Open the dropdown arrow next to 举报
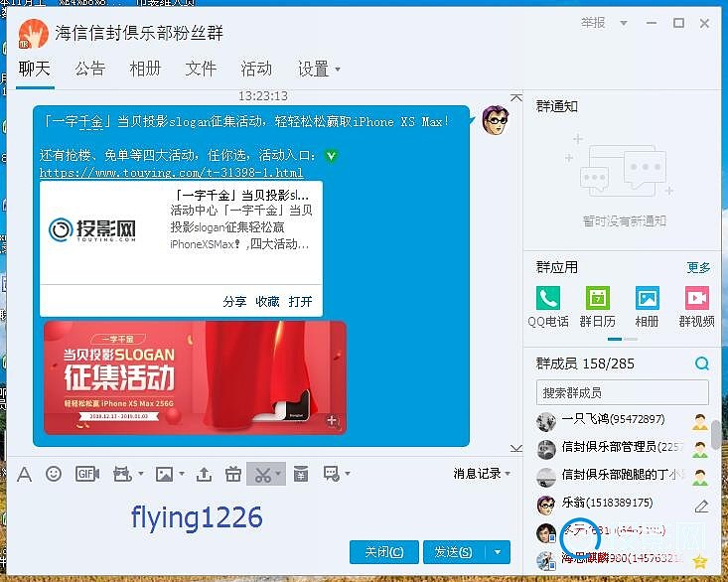 click(624, 23)
